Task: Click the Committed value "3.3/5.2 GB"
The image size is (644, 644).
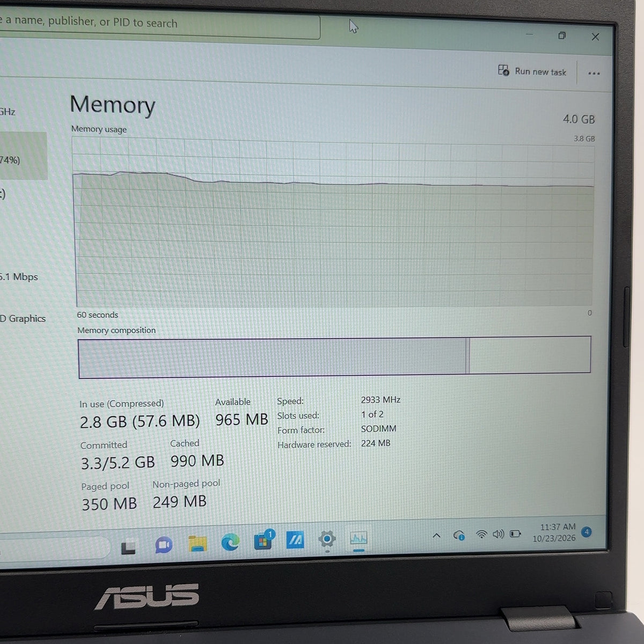Action: (118, 463)
